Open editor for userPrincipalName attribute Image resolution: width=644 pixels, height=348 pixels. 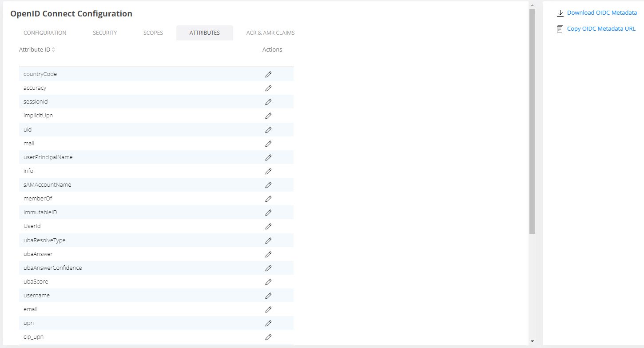click(x=268, y=157)
